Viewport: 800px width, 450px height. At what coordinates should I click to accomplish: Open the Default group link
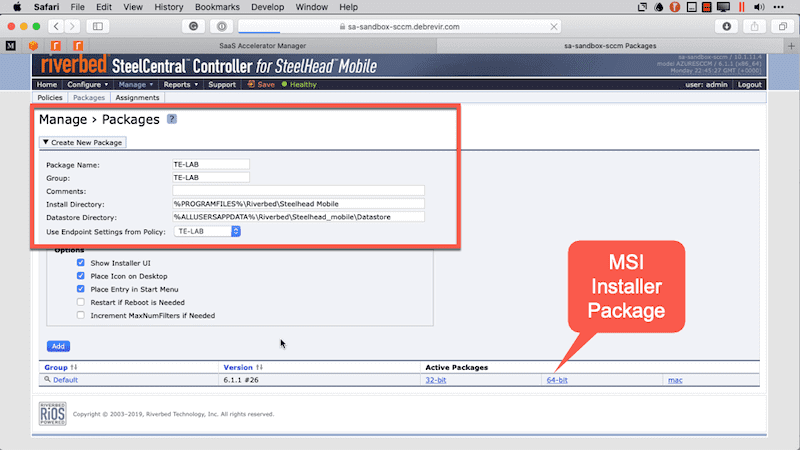(x=65, y=380)
